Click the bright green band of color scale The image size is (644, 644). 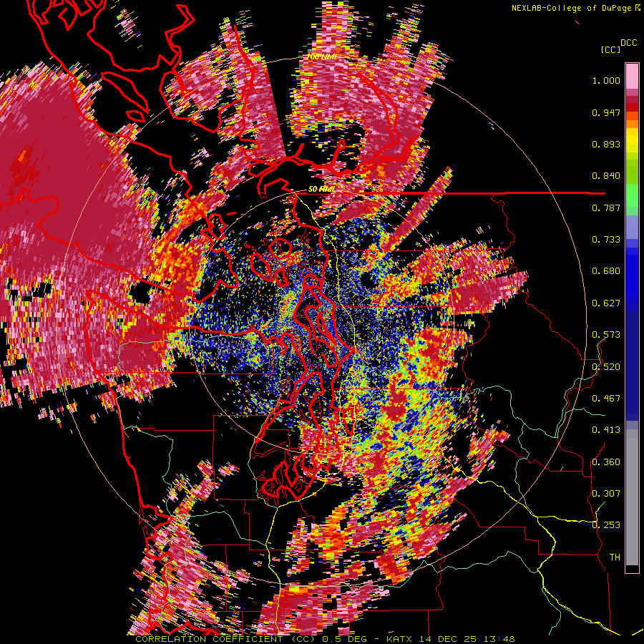coord(632,195)
